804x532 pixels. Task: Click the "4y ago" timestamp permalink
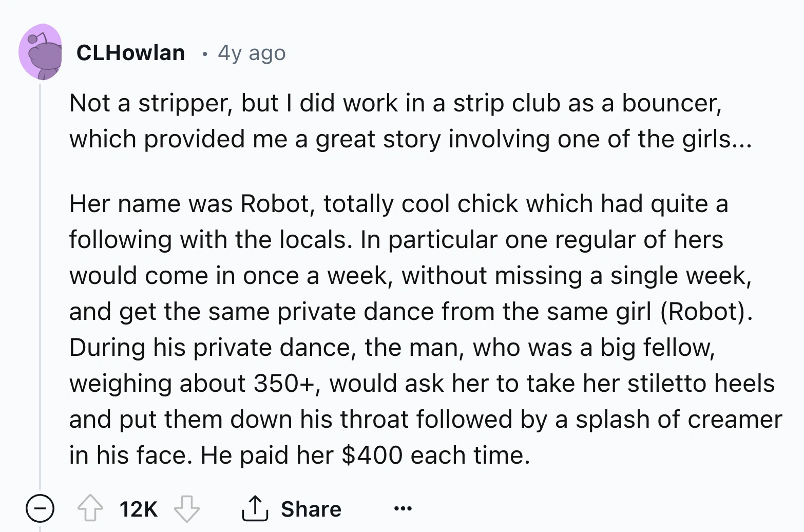(x=252, y=53)
